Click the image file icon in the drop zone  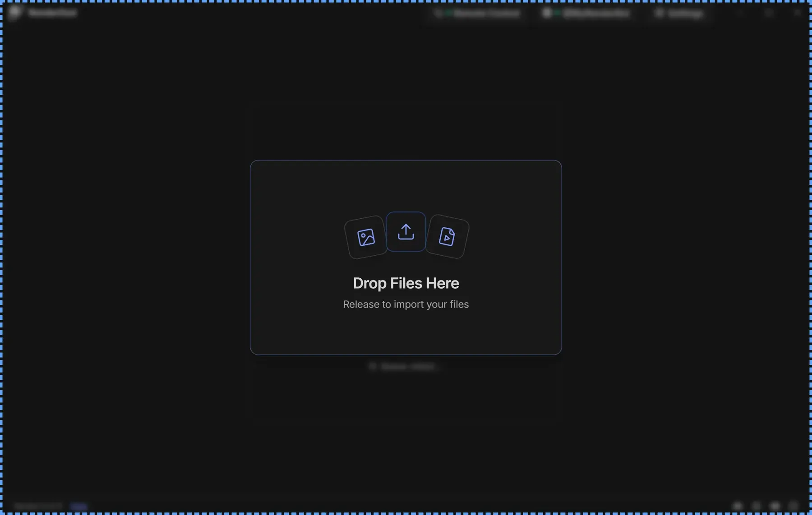tap(366, 237)
